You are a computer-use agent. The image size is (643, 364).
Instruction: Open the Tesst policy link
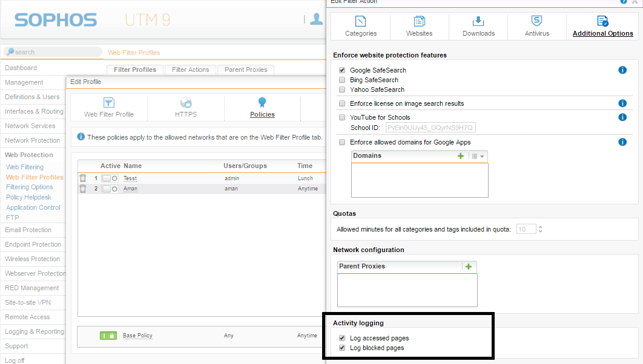coord(130,178)
